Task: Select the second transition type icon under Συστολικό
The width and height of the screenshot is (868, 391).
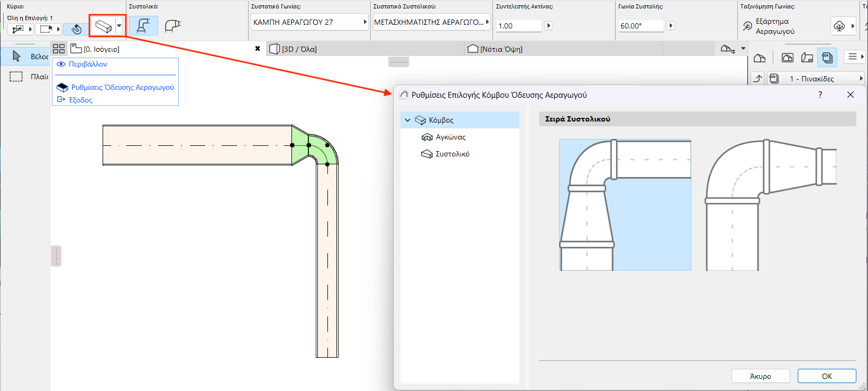Action: click(x=172, y=26)
